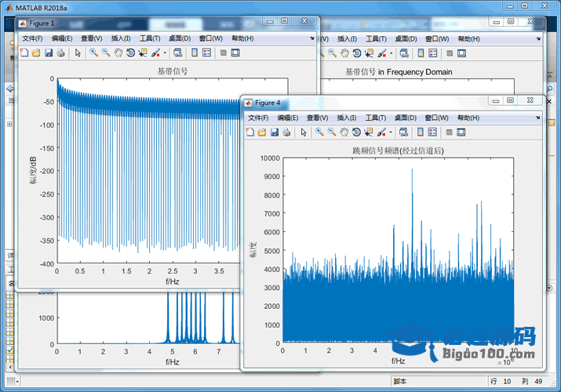
Task: Click dock arrow in Figure 4 menu bar
Action: (537, 118)
